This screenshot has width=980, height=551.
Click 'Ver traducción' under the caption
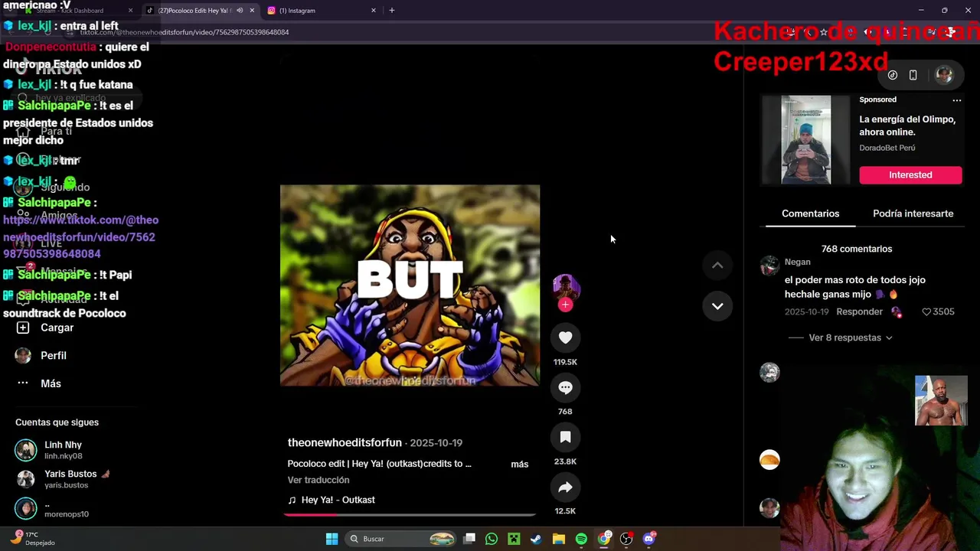tap(318, 480)
